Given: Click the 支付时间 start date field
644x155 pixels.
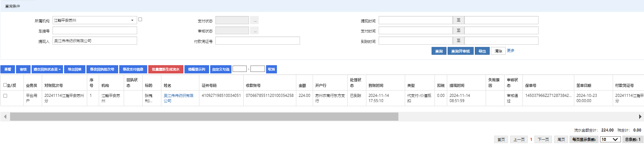Looking at the screenshot, I should click(x=416, y=31).
